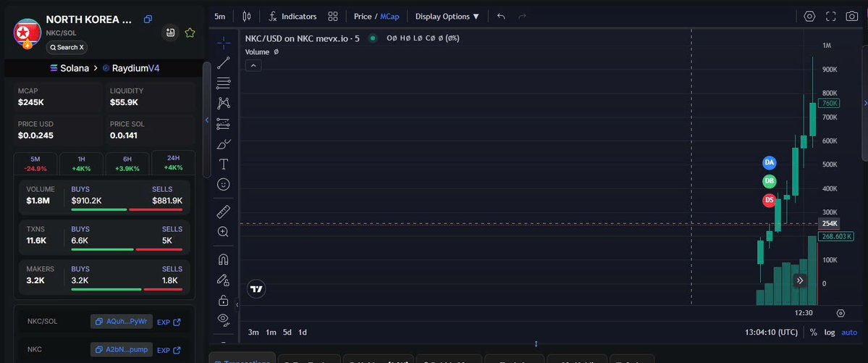Viewport: 868px width, 363px height.
Task: Open the 5m interval selector
Action: coord(220,16)
